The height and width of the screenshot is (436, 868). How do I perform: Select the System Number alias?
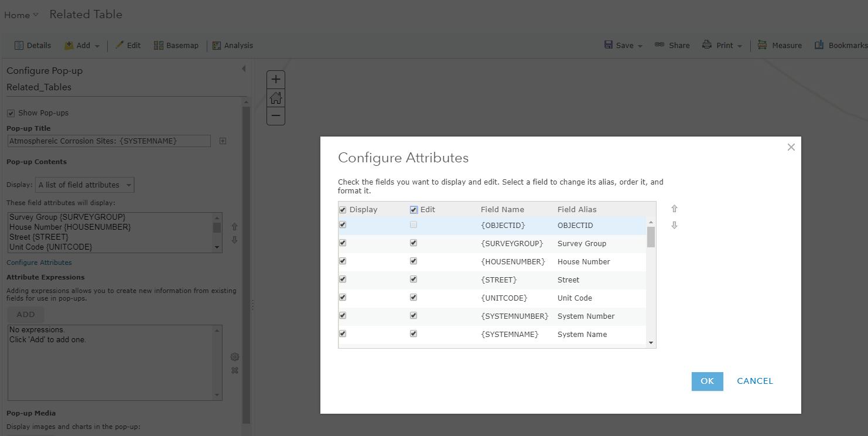point(586,316)
